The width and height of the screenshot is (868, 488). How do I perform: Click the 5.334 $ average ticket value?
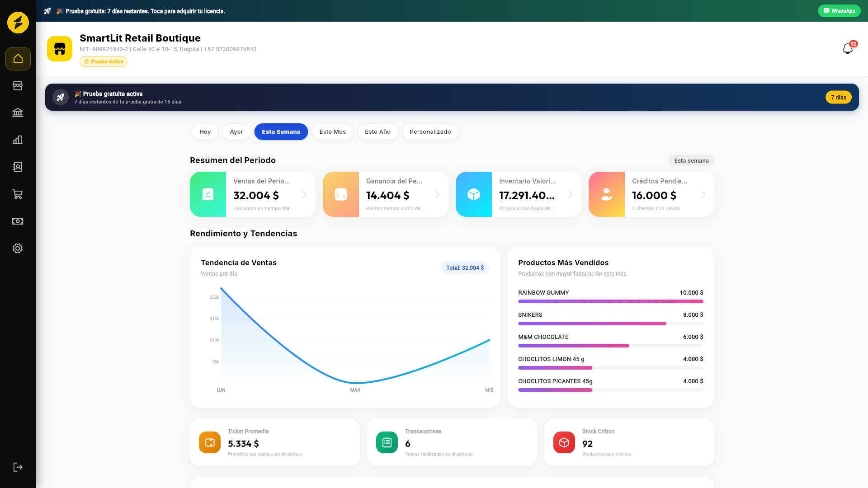click(243, 444)
